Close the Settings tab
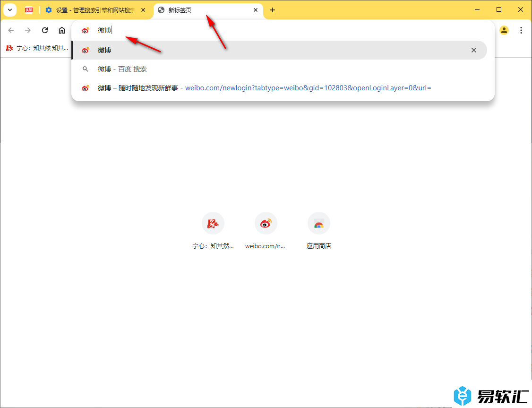The width and height of the screenshot is (532, 408). point(143,10)
